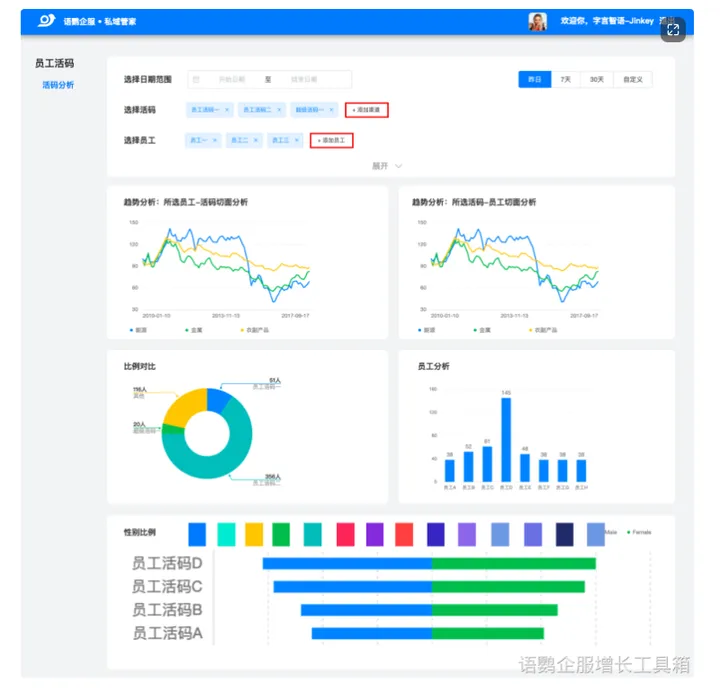
Task: Toggle the Female legend in 性别比例 chart
Action: tap(640, 532)
